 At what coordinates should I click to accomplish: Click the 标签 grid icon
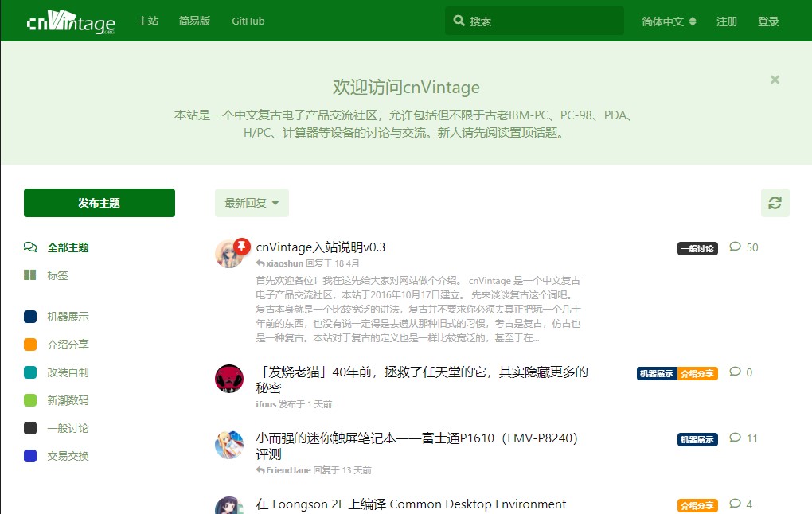30,275
